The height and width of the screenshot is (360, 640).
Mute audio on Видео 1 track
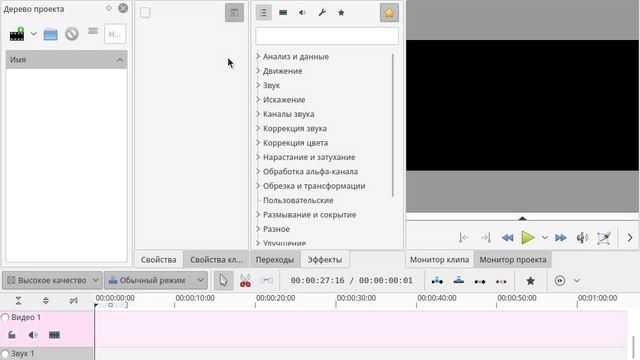pos(33,335)
